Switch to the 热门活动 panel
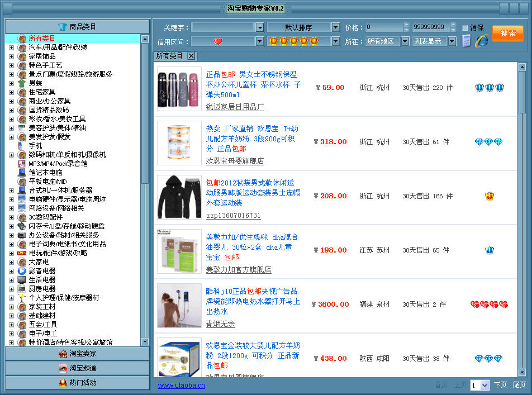 (x=77, y=383)
